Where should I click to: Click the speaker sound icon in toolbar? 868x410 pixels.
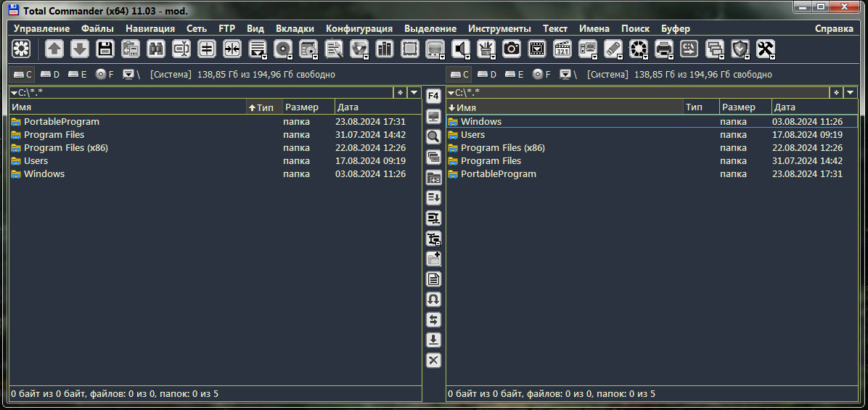[x=460, y=49]
